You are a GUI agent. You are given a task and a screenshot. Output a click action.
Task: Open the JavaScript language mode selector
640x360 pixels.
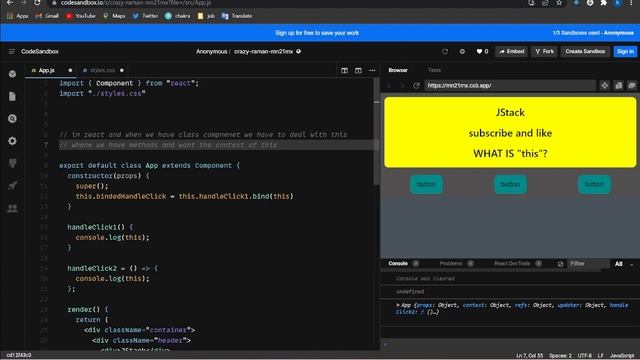click(622, 356)
